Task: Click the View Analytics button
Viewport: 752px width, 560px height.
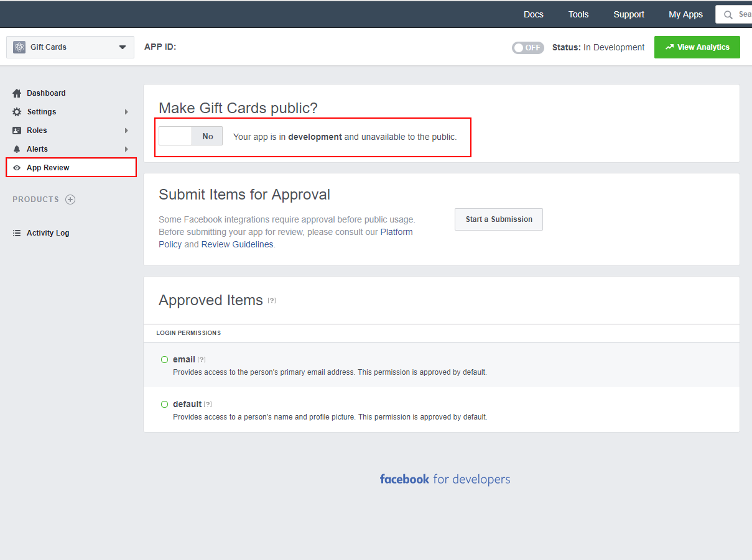Action: [x=697, y=47]
